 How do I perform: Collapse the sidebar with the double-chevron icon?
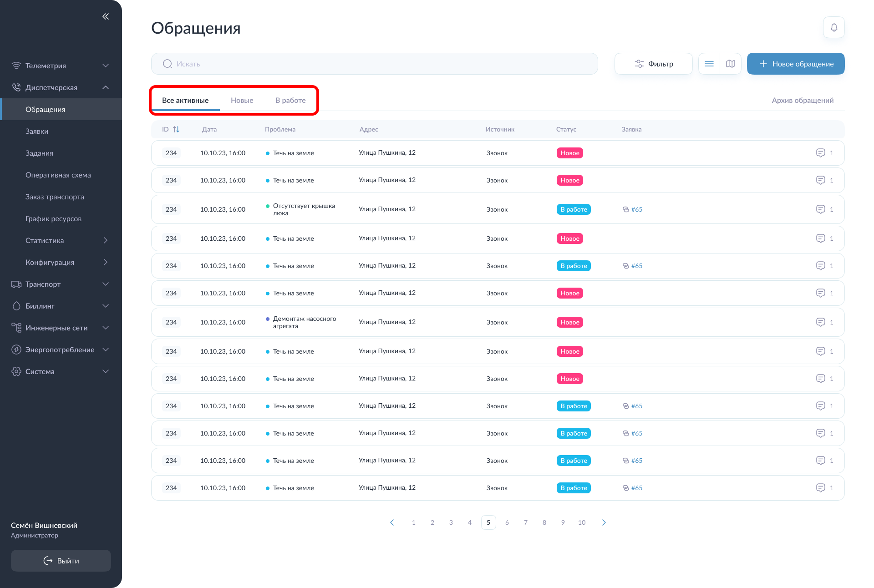(x=106, y=16)
